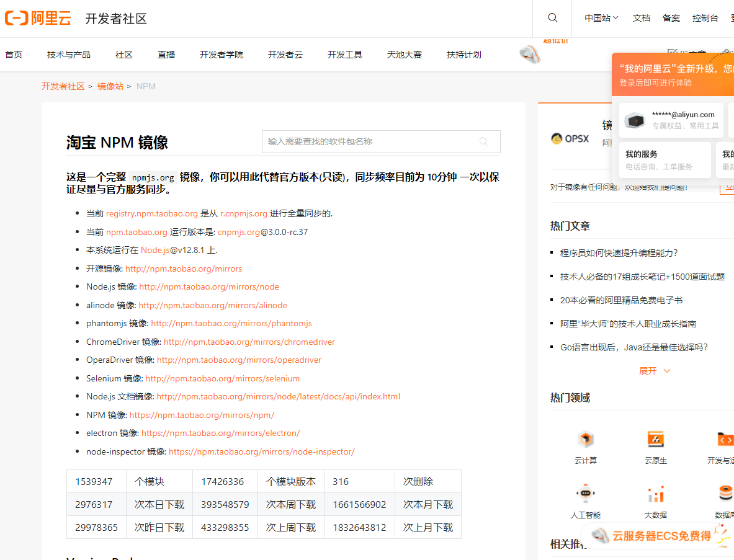Click the avatar icon beside ******@aliyun.com

(635, 120)
